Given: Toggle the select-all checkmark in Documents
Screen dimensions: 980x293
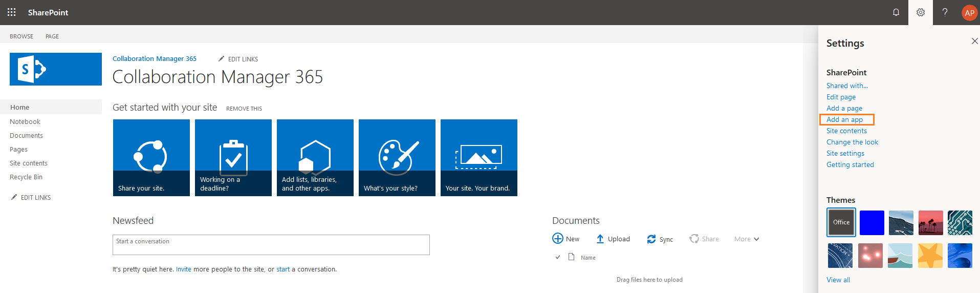Looking at the screenshot, I should point(558,257).
